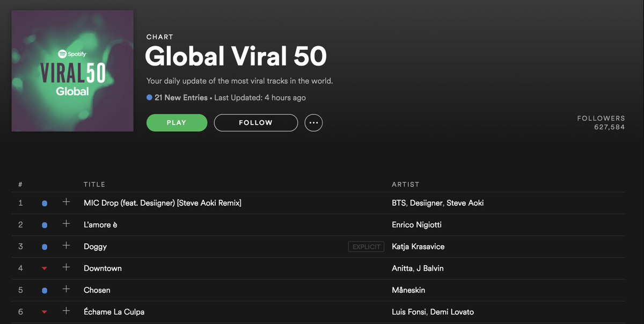Click the green Play button

[x=177, y=123]
